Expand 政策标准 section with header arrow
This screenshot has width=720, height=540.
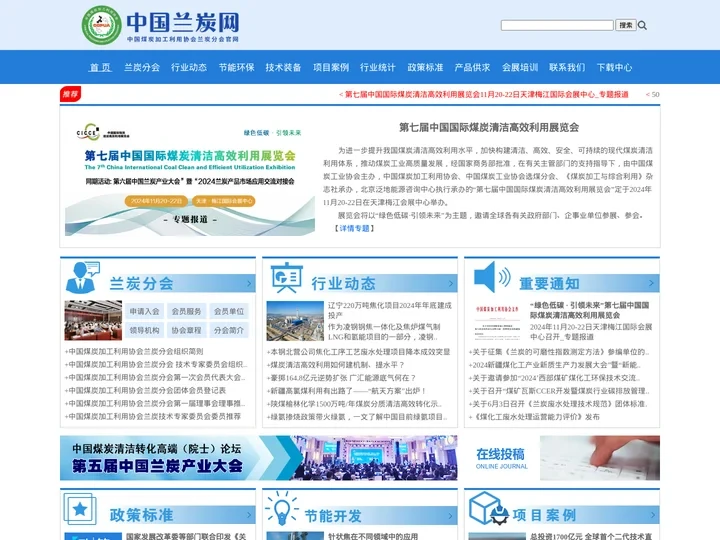(249, 515)
